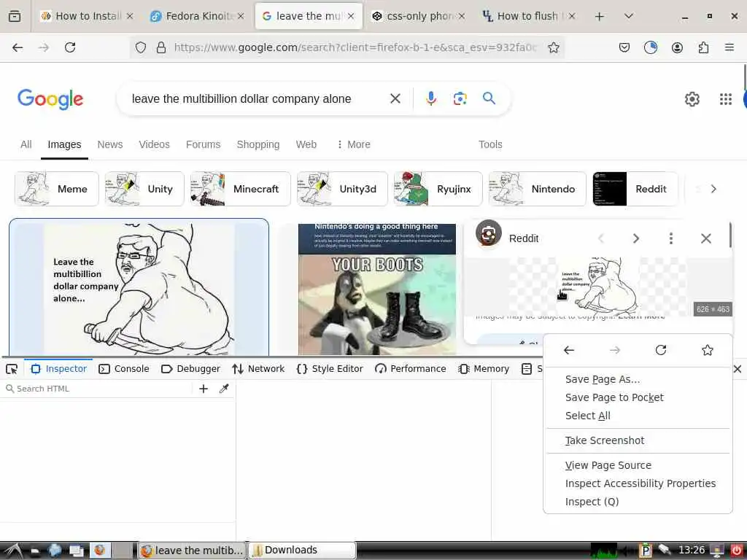Click the Firefox View icon in tab bar
This screenshot has height=560, width=747.
[x=15, y=16]
